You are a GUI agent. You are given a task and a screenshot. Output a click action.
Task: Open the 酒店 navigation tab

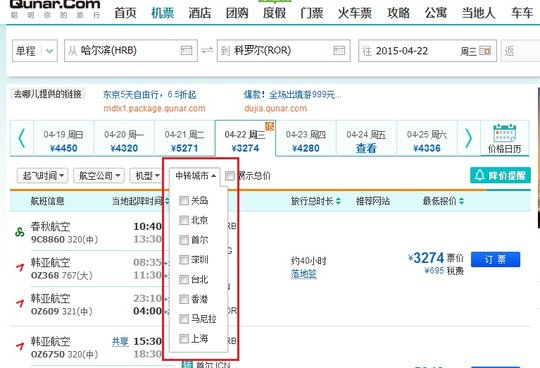pyautogui.click(x=200, y=13)
